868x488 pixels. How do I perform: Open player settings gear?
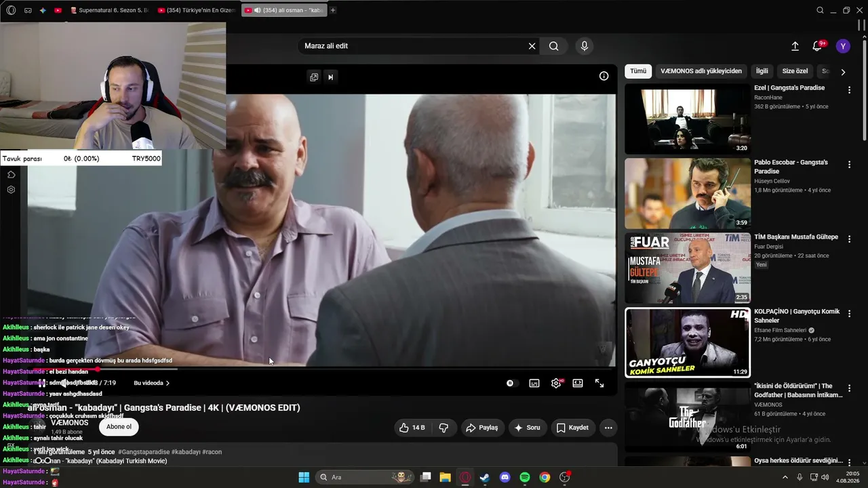pos(556,383)
